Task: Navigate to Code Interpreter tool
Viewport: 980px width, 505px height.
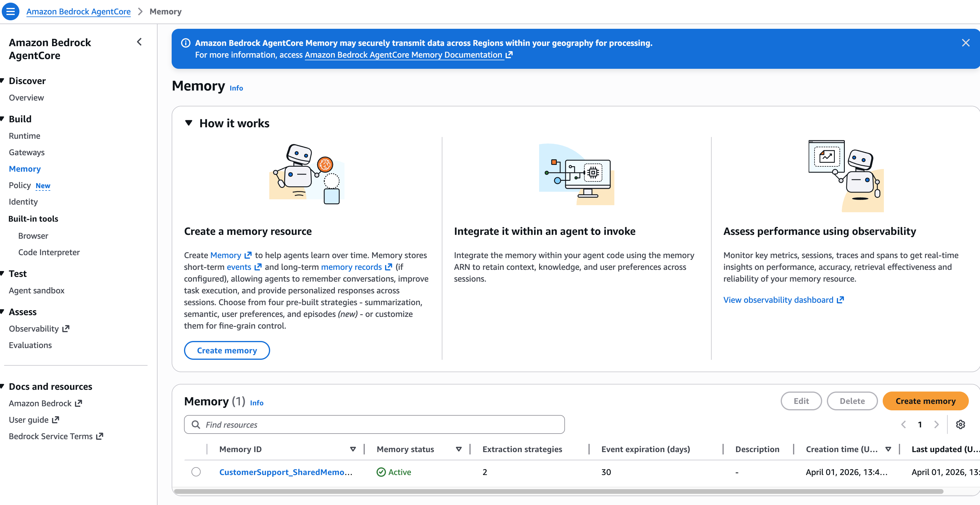Action: pyautogui.click(x=49, y=252)
